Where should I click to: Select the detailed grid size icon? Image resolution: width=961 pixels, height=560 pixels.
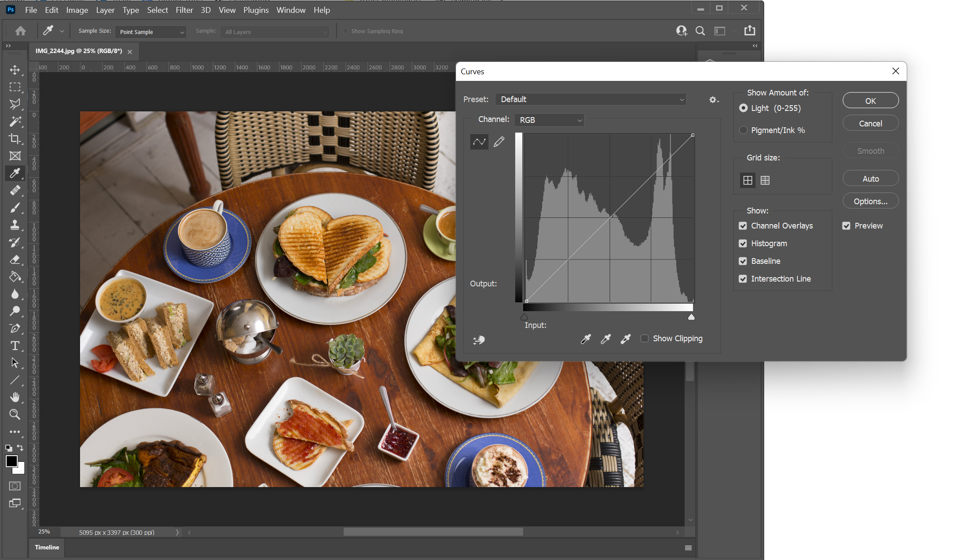click(765, 180)
